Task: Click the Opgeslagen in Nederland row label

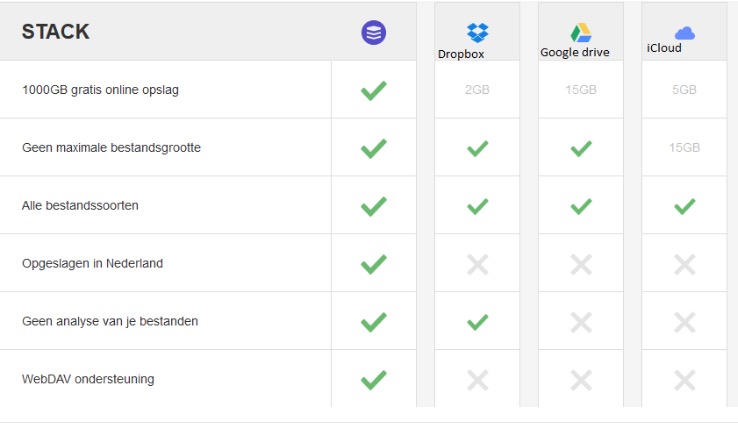Action: tap(92, 263)
